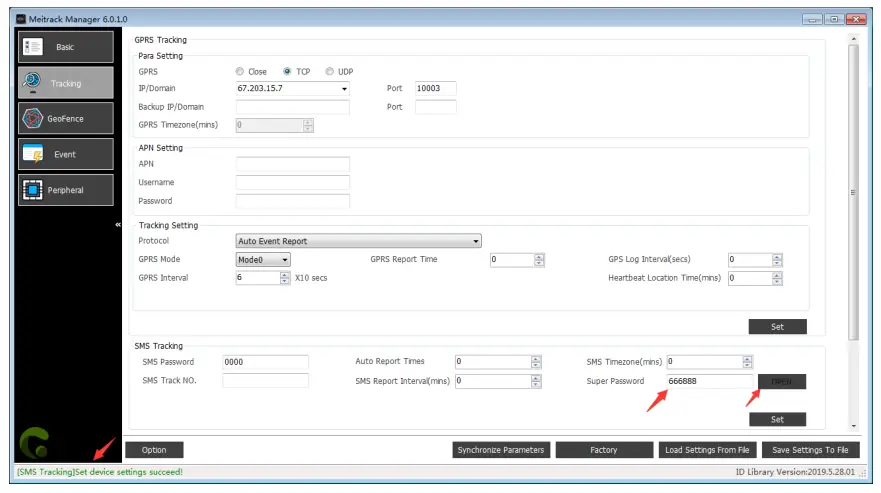Click the Meitrack green logo
881x493 pixels.
tap(34, 442)
